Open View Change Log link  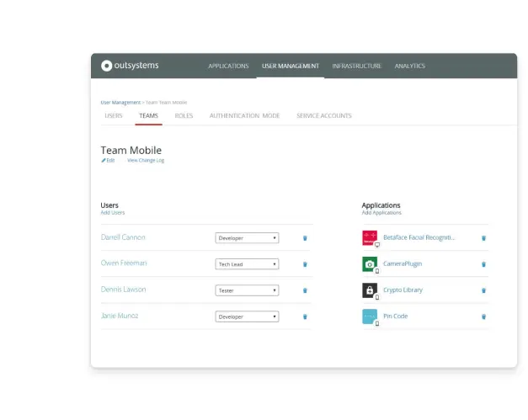(146, 161)
